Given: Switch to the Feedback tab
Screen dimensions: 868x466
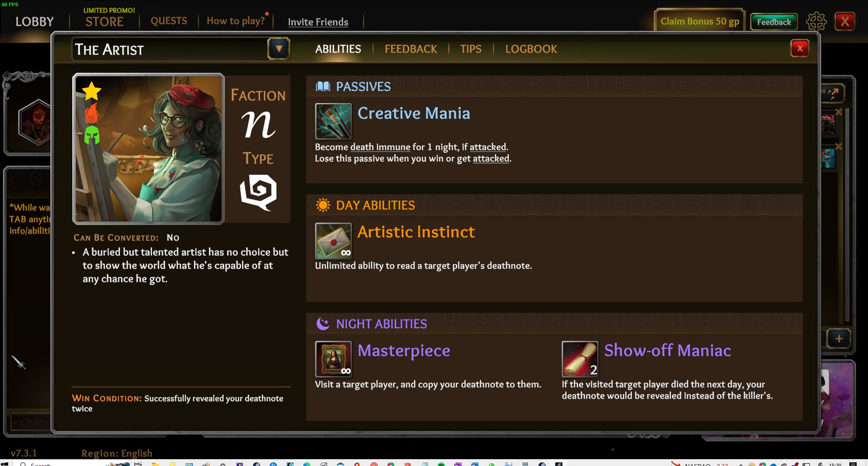Looking at the screenshot, I should click(411, 49).
